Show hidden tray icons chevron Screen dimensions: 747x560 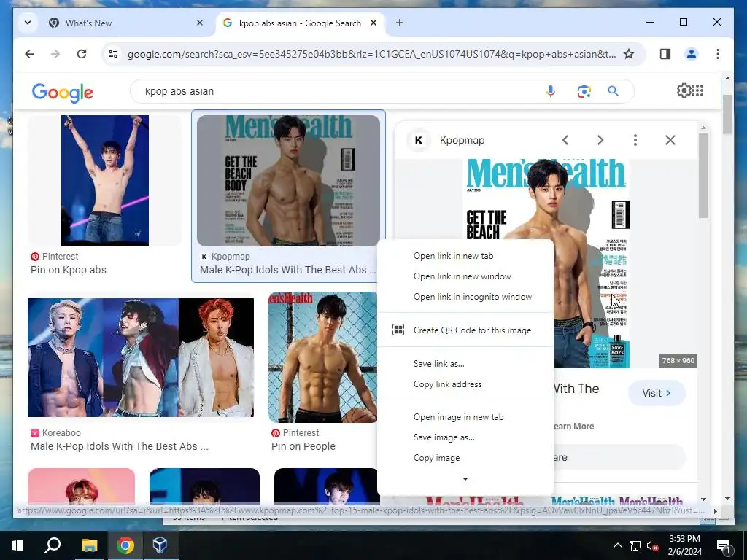(617, 545)
